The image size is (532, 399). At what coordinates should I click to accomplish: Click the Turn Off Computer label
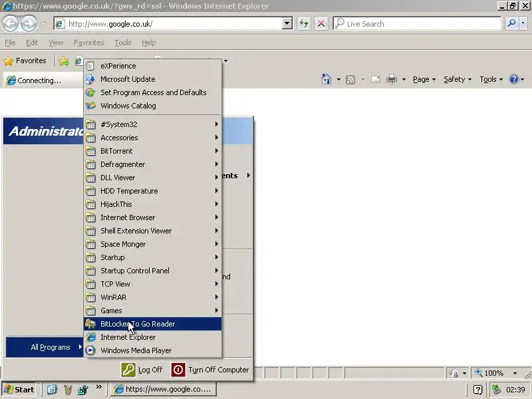pyautogui.click(x=219, y=370)
